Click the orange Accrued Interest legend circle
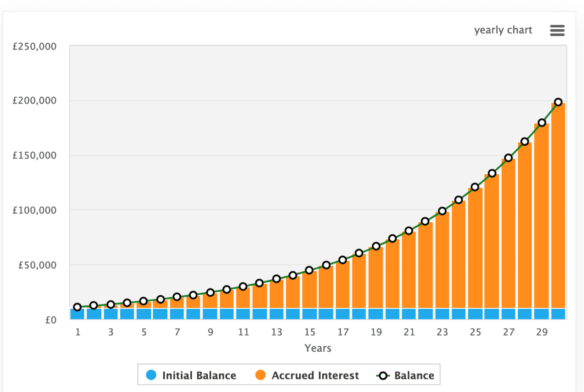Image resolution: width=584 pixels, height=392 pixels. click(x=261, y=375)
